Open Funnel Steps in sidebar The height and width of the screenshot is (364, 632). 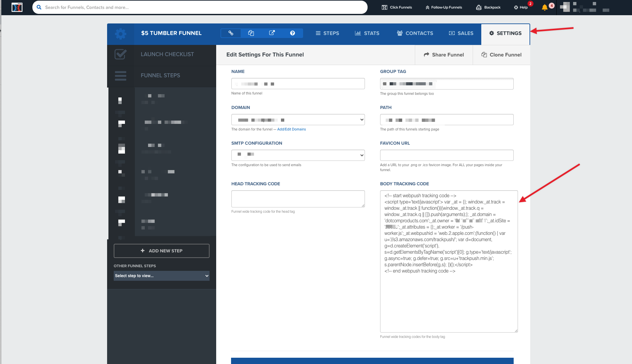tap(160, 75)
